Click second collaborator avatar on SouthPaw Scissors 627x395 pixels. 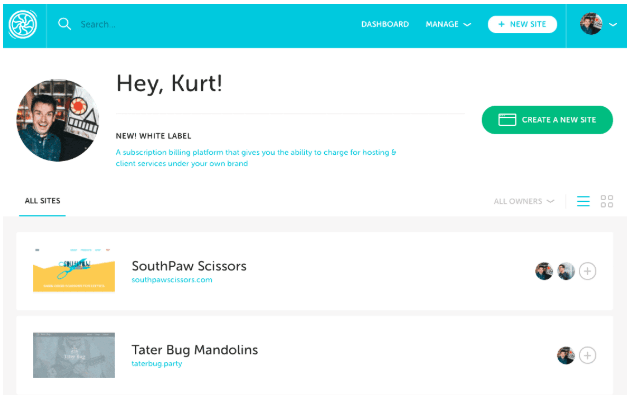[x=566, y=271]
